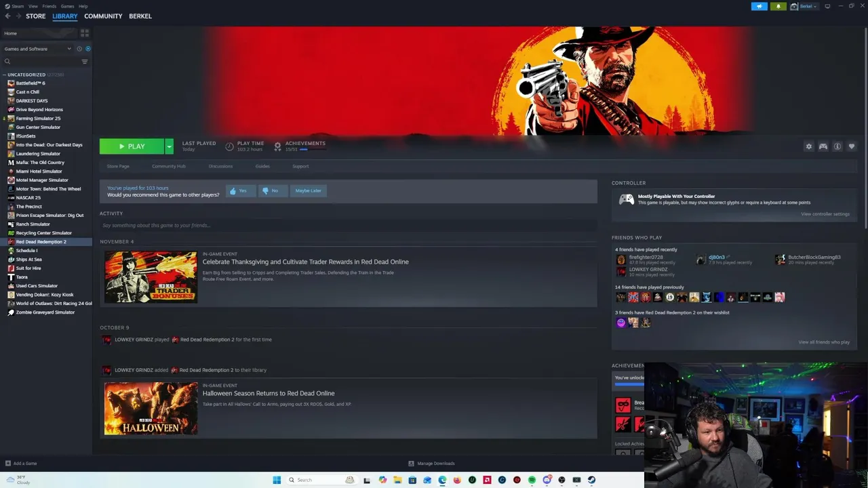Select Ranch Simulator in the library list

(x=33, y=224)
